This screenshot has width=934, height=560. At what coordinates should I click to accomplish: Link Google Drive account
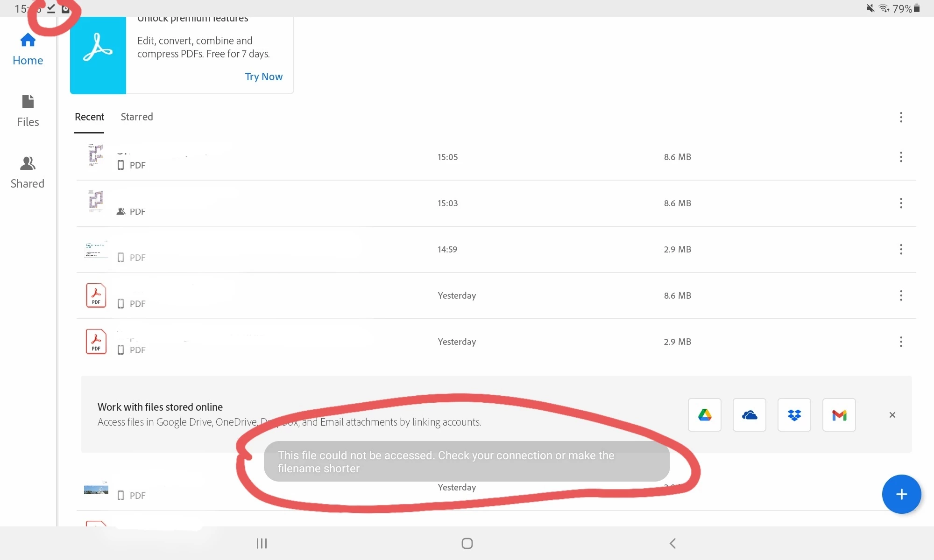click(704, 415)
